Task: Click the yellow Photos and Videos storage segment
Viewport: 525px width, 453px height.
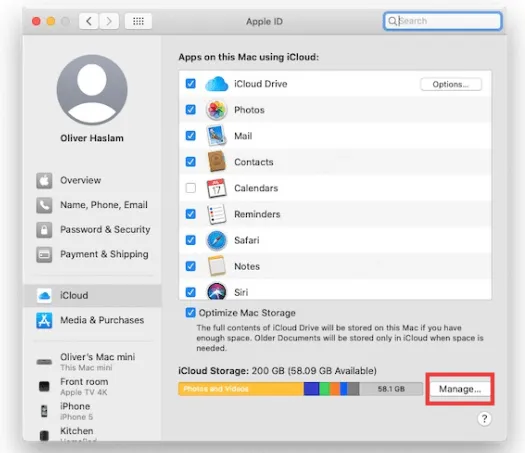Action: pos(241,389)
